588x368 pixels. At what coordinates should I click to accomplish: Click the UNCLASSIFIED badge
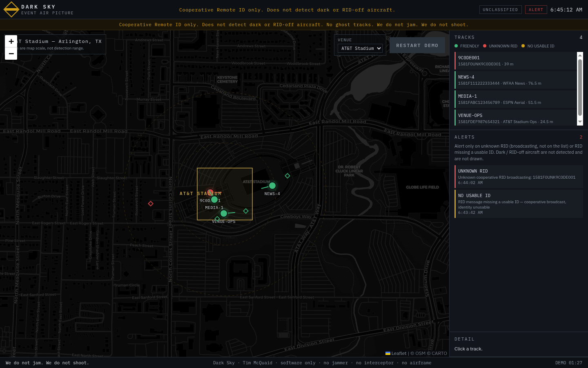point(500,9)
